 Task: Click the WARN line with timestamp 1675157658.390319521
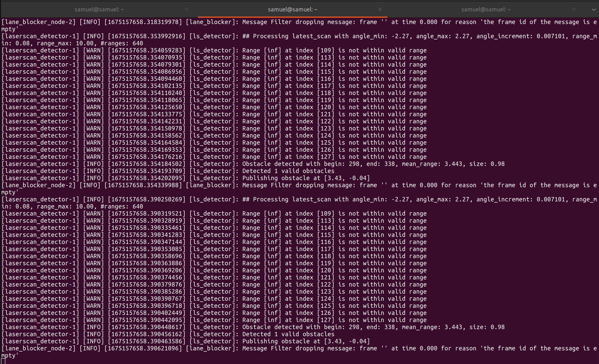click(x=214, y=213)
